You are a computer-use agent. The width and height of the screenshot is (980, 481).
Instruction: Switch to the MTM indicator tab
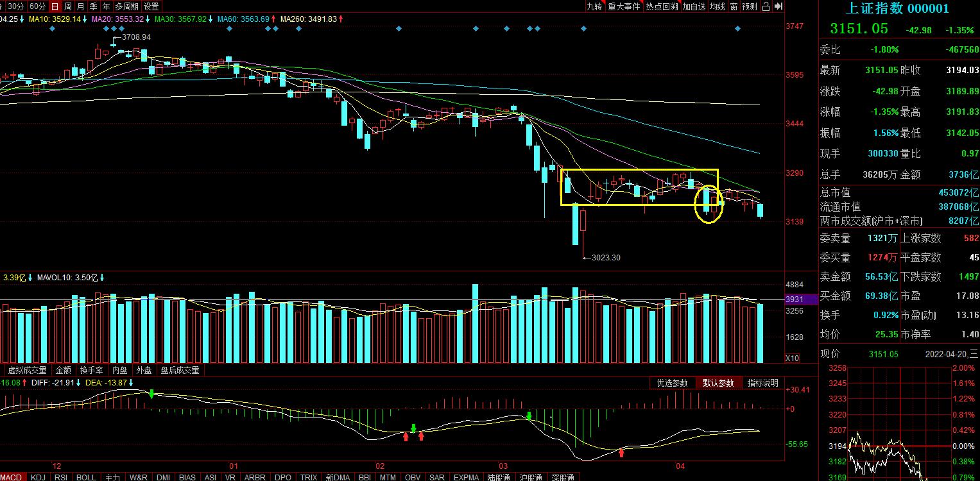(x=388, y=477)
